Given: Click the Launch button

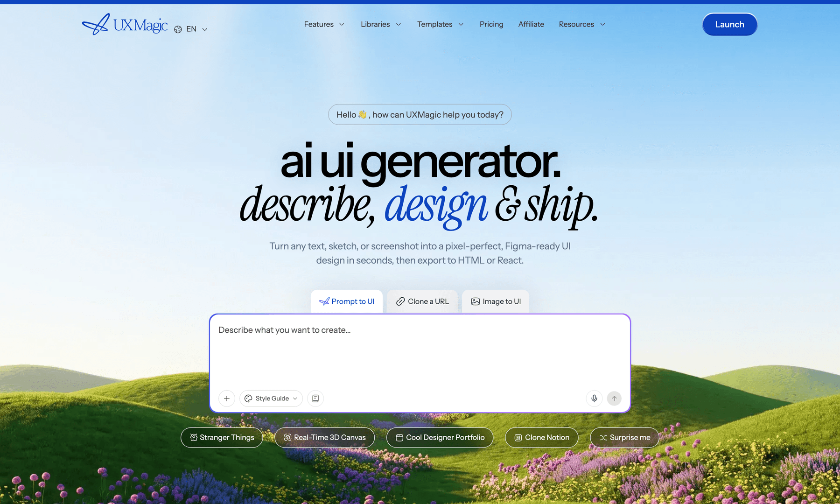Looking at the screenshot, I should pyautogui.click(x=730, y=24).
